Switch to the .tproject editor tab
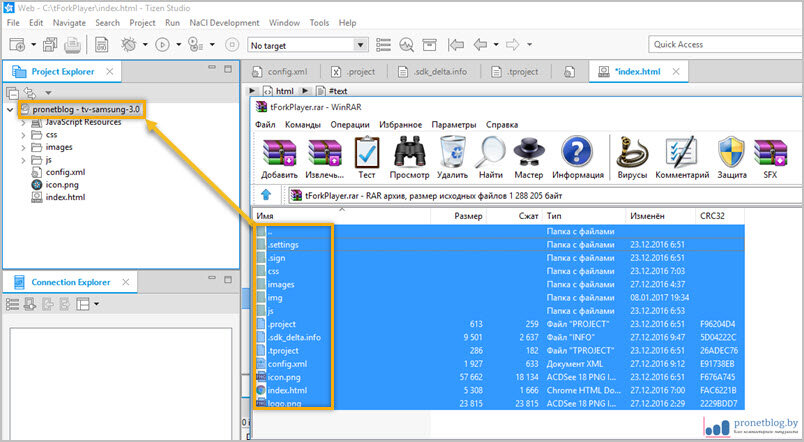The width and height of the screenshot is (804, 442). [x=515, y=72]
